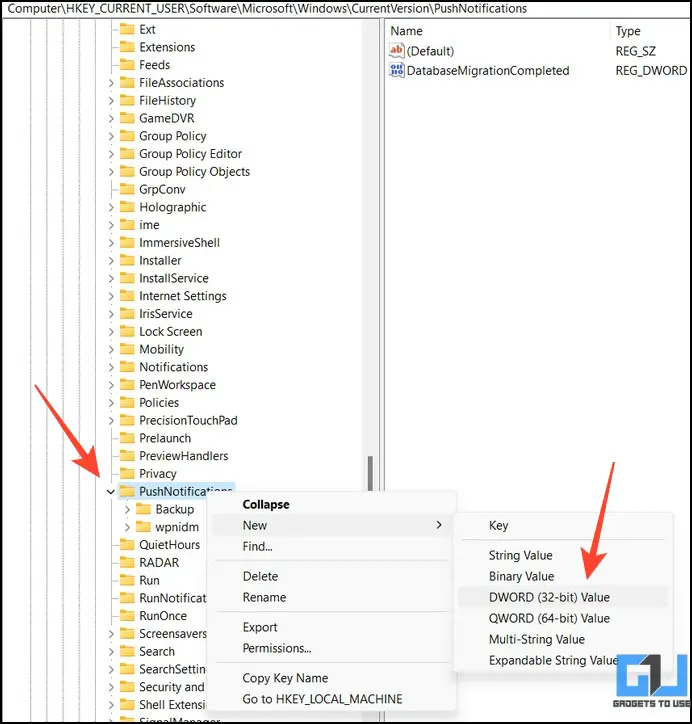Select the Run key

coord(149,580)
